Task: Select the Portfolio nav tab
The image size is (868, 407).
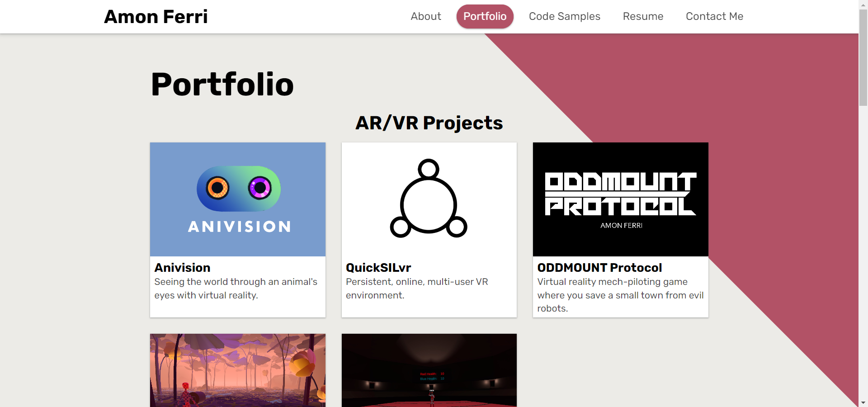Action: point(485,16)
